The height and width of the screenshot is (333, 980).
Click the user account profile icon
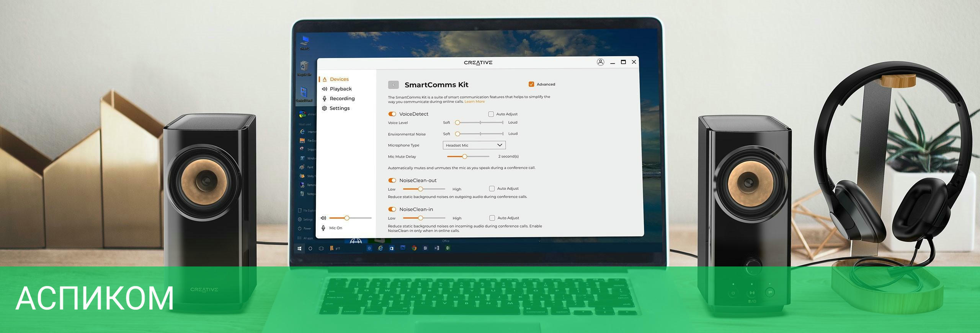pos(600,62)
